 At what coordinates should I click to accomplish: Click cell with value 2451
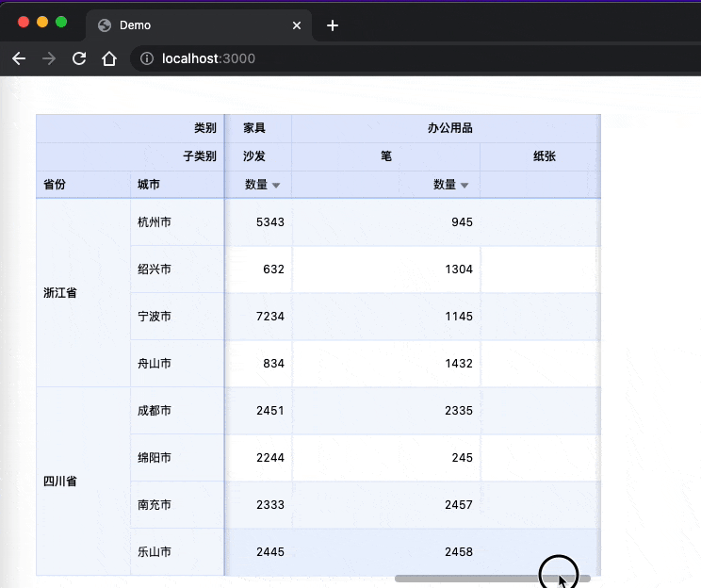258,411
